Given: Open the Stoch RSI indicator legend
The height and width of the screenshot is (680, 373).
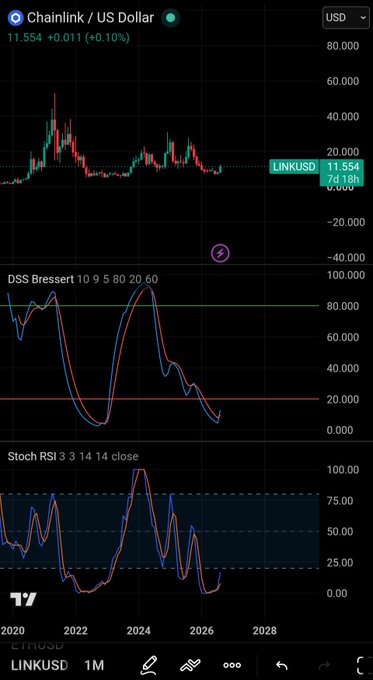Looking at the screenshot, I should click(x=73, y=456).
